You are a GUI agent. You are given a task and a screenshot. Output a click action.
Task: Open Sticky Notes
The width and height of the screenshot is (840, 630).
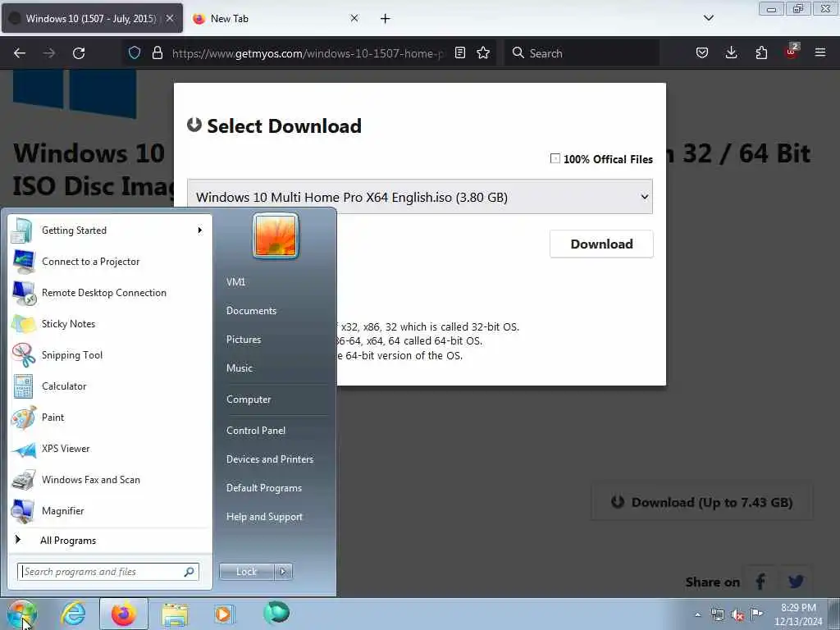[110, 323]
